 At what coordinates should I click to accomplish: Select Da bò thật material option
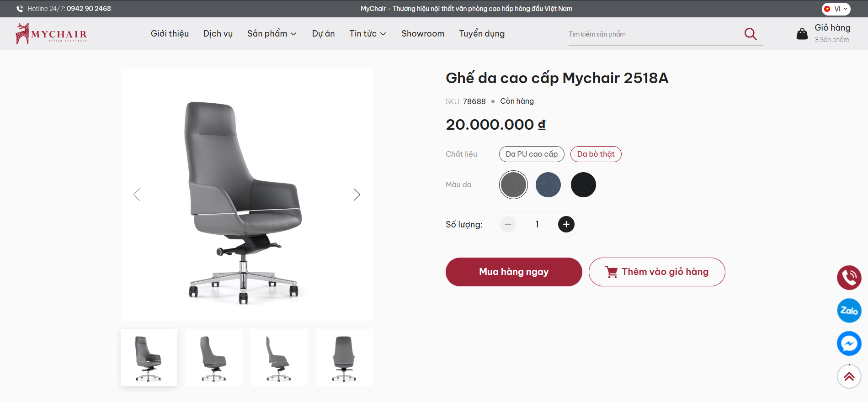(596, 154)
